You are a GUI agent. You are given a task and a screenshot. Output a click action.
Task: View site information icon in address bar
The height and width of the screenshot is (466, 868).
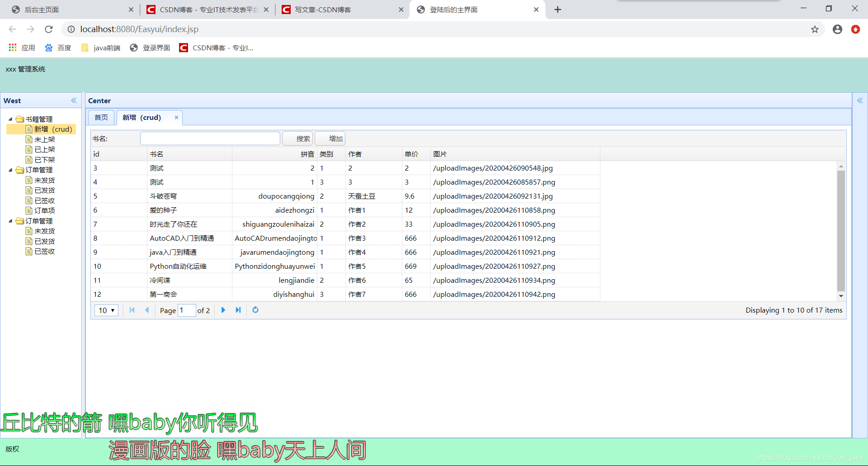[x=71, y=29]
